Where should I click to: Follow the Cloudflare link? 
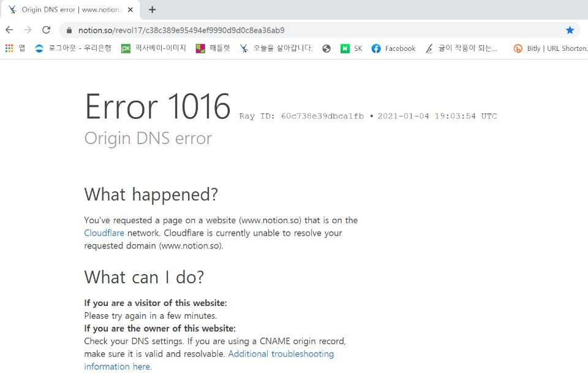coord(104,233)
